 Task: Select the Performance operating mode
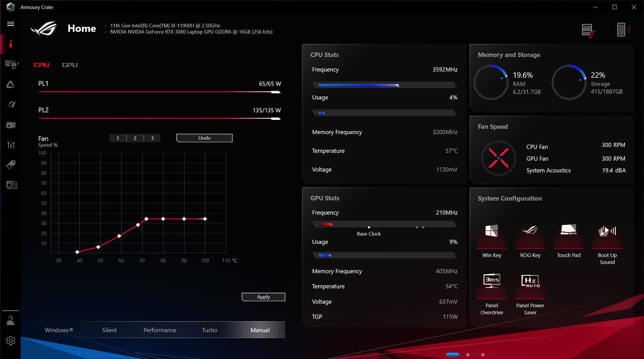(159, 330)
